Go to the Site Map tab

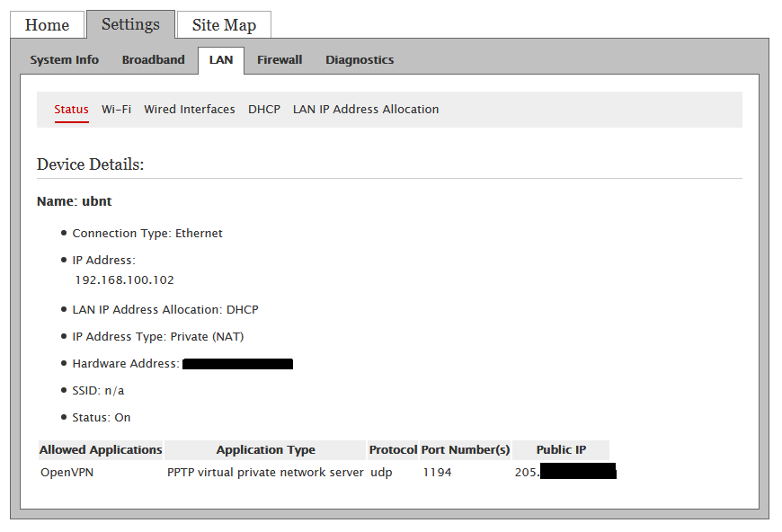(224, 25)
